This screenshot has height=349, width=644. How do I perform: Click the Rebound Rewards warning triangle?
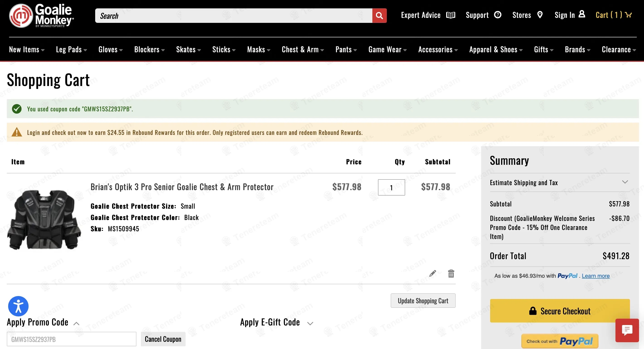[17, 132]
